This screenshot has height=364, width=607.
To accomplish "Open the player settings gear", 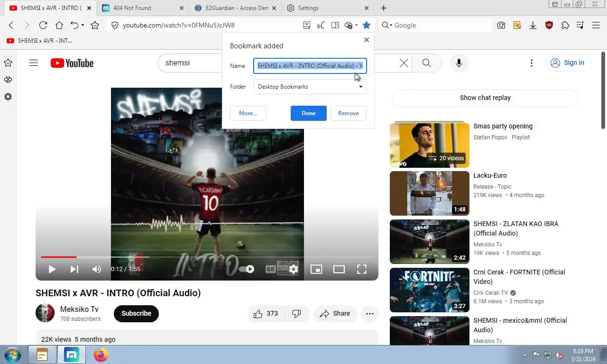I will click(x=294, y=269).
